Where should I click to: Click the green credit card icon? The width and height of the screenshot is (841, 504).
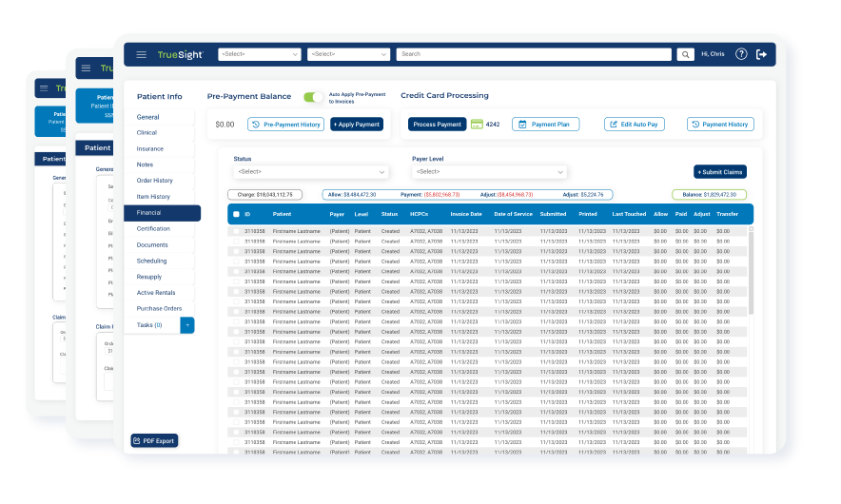(x=477, y=125)
